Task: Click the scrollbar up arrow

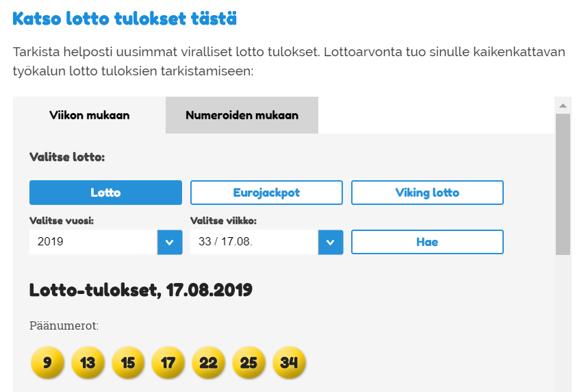Action: click(x=563, y=106)
